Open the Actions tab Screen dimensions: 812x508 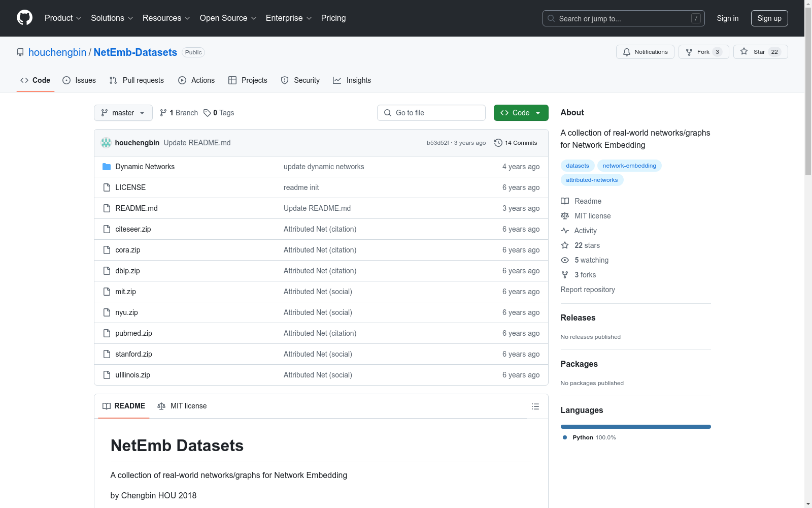point(196,80)
